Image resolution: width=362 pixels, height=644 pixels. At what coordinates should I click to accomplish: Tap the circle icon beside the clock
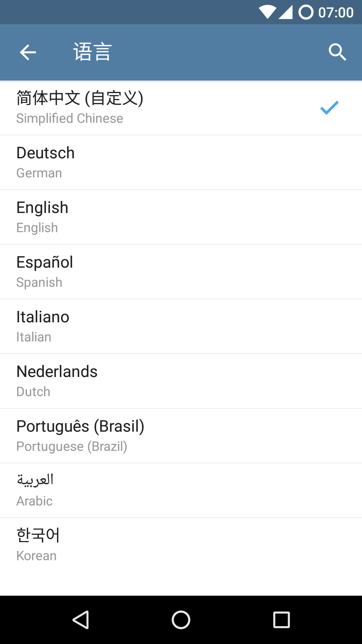point(306,12)
